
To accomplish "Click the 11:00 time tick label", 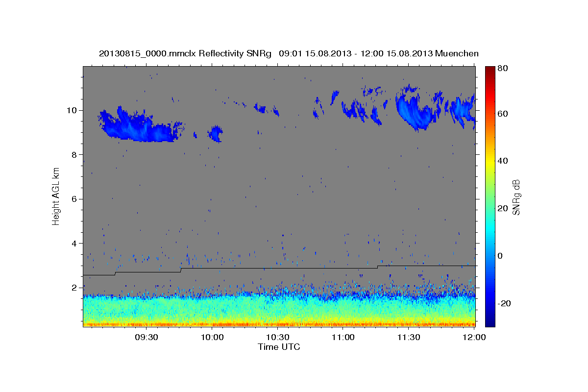I will (343, 338).
